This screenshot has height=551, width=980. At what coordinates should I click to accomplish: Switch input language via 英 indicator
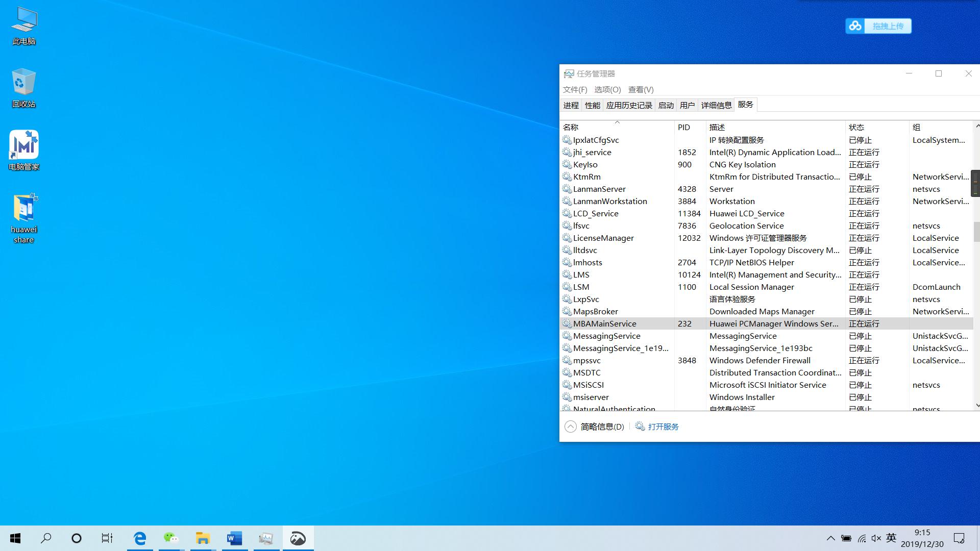click(x=891, y=538)
